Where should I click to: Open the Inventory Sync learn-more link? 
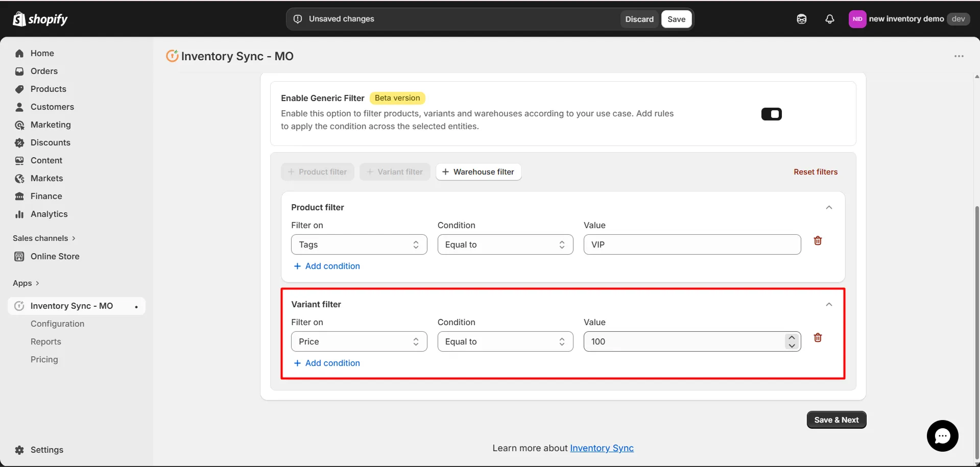pos(602,448)
